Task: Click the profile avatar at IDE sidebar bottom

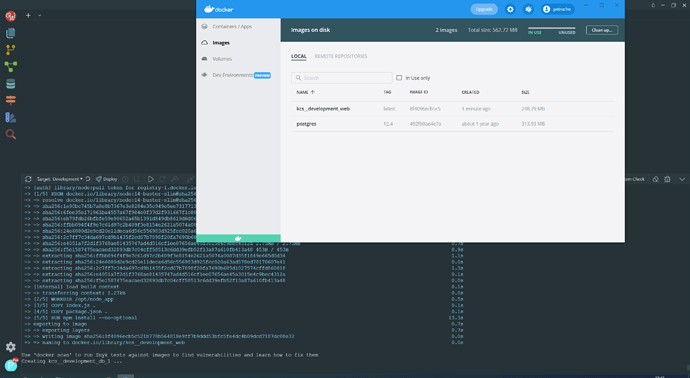Action: point(11,365)
